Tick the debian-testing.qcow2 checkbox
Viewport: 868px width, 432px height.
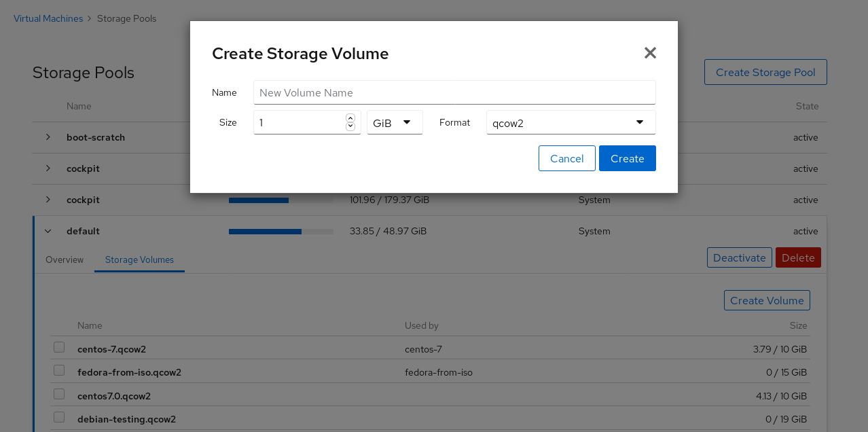tap(59, 417)
